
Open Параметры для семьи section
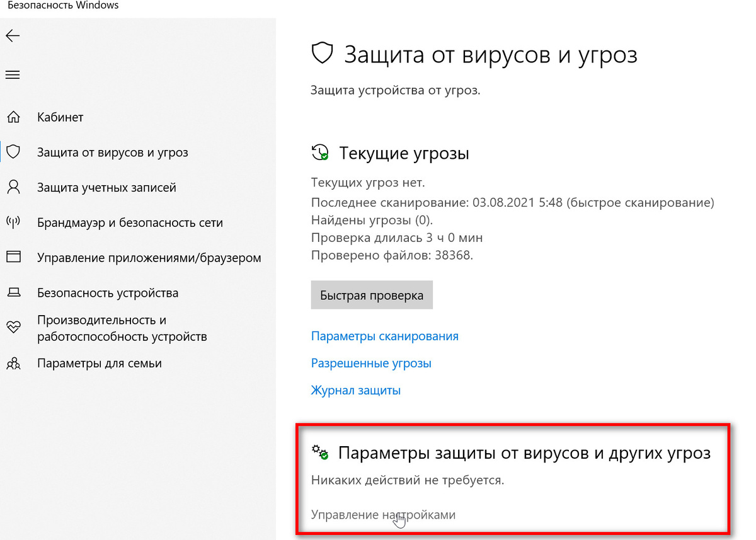(100, 363)
